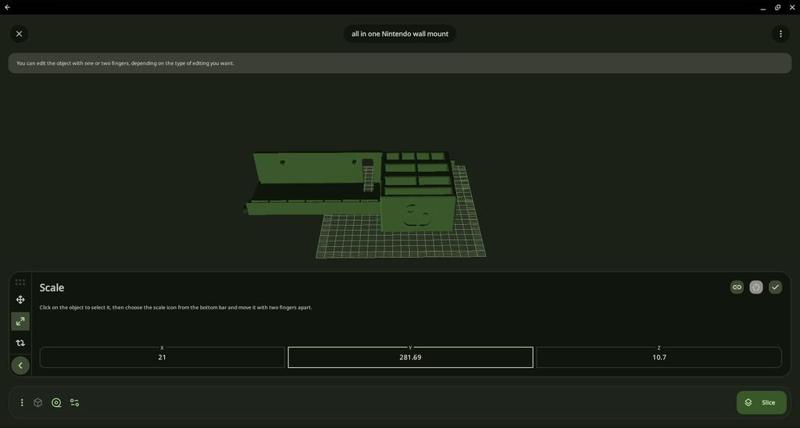
Task: Click the Slice button
Action: pos(761,402)
